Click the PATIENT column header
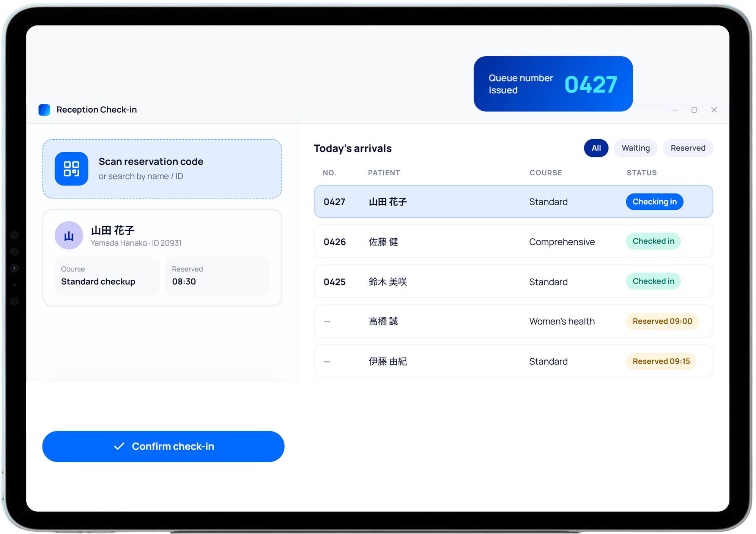 point(384,173)
